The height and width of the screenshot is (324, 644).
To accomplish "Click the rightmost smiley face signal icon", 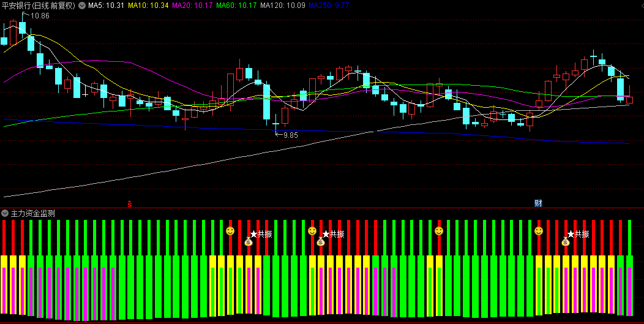I will [x=539, y=231].
